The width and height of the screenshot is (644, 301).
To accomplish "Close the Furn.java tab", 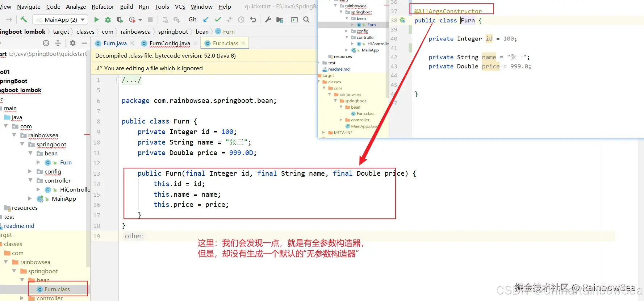I will pos(132,43).
